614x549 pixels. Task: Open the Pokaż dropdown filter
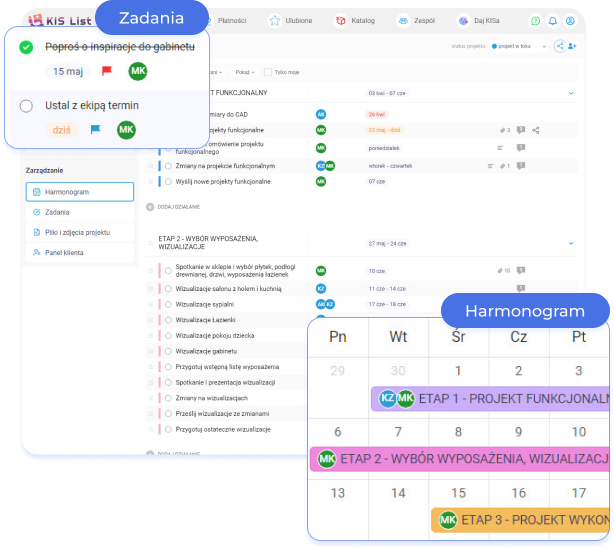(x=245, y=72)
